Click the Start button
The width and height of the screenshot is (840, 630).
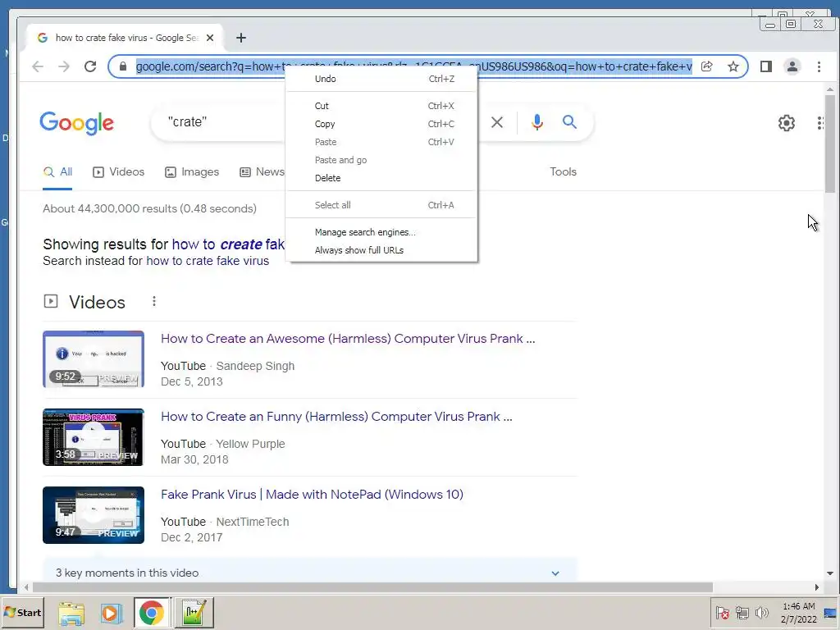click(x=22, y=612)
